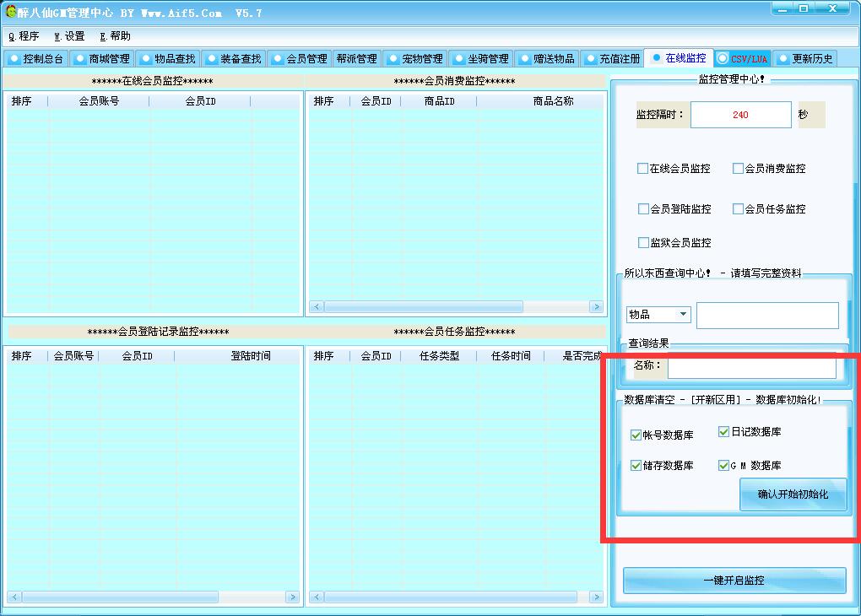This screenshot has height=616, width=861.
Task: Tick the 会员消费监控 checkbox
Action: click(739, 169)
